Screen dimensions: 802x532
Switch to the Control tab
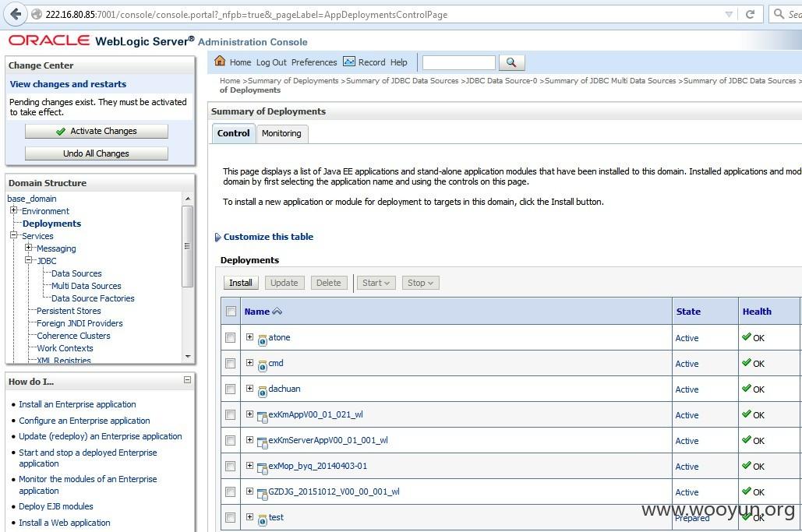pyautogui.click(x=233, y=133)
